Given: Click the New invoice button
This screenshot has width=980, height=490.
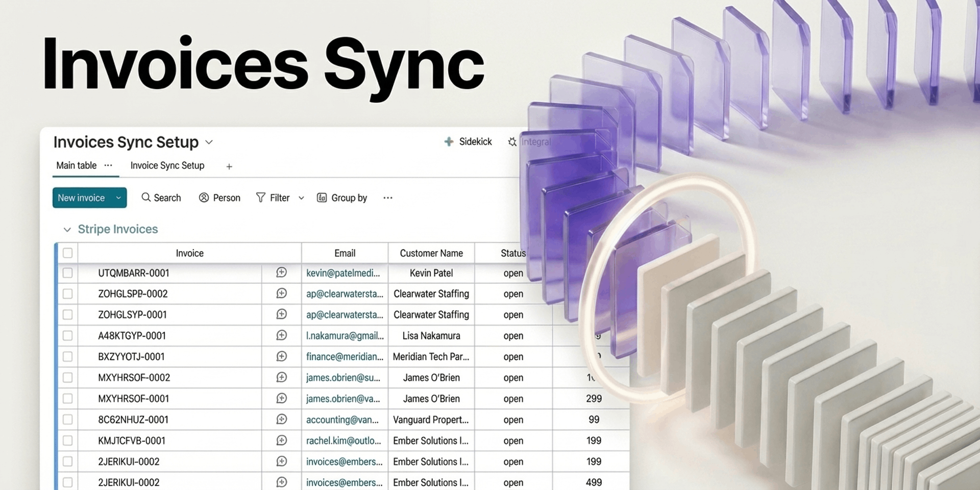Looking at the screenshot, I should 81,198.
